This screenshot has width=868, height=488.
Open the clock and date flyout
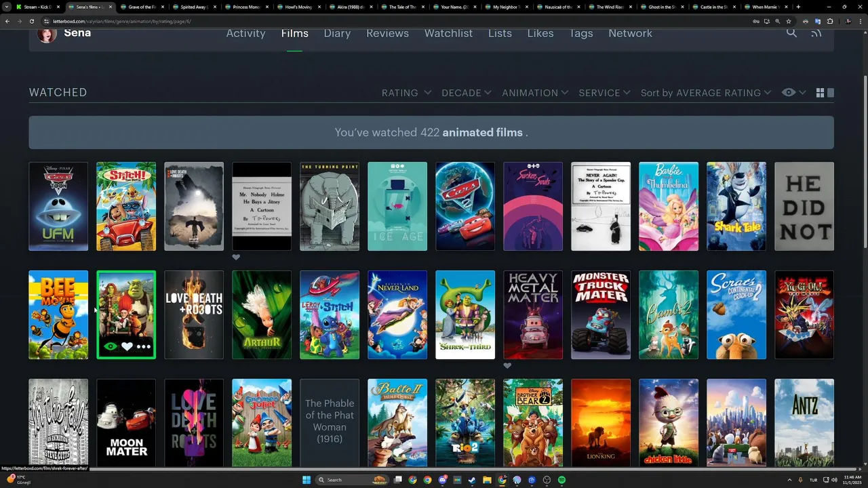pos(852,480)
